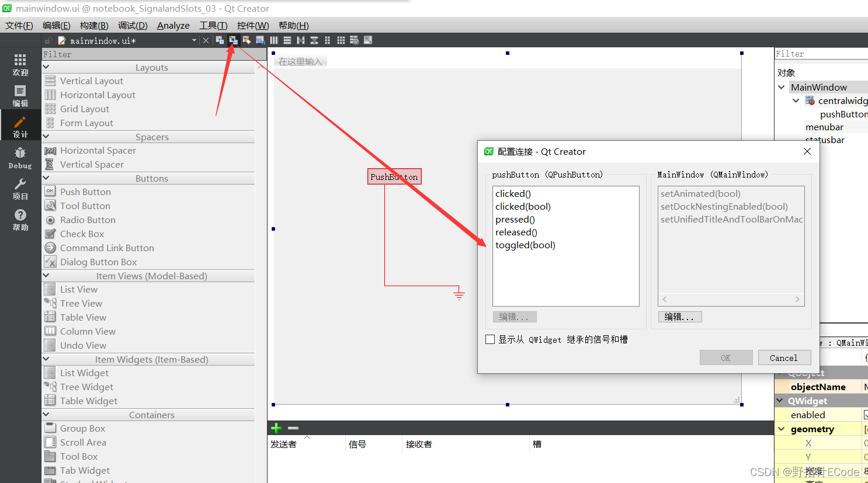
Task: Collapse the Buttons category
Action: [x=46, y=178]
